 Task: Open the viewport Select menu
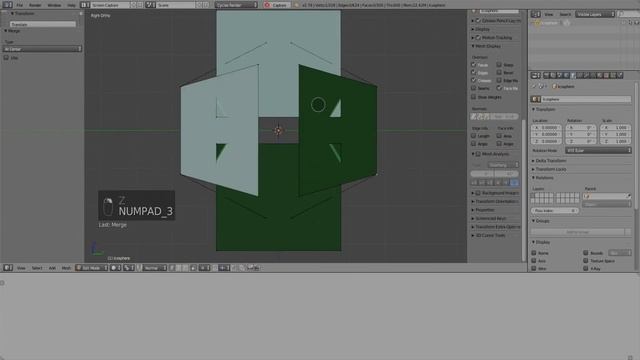point(37,268)
